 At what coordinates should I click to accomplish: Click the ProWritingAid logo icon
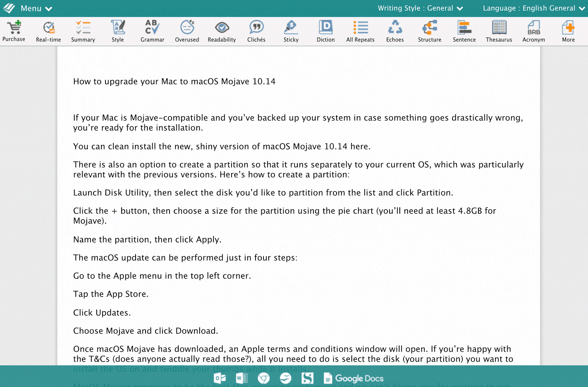[9, 8]
